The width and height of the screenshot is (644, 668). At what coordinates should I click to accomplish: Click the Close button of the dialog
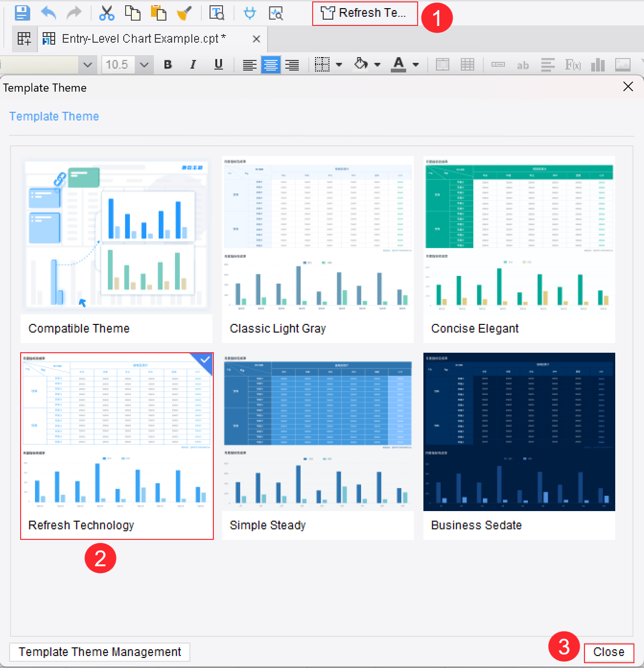609,652
